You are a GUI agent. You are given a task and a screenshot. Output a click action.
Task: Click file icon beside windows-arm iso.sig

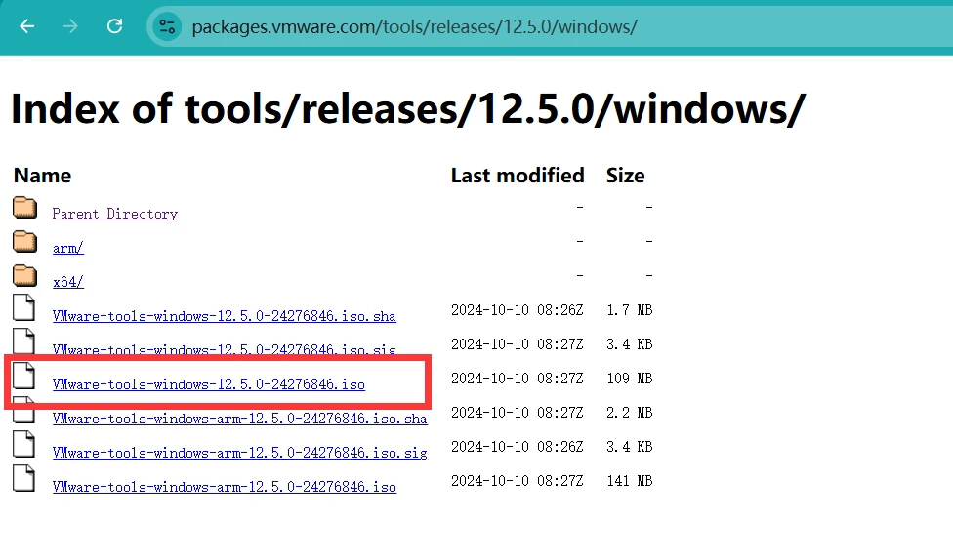click(23, 444)
